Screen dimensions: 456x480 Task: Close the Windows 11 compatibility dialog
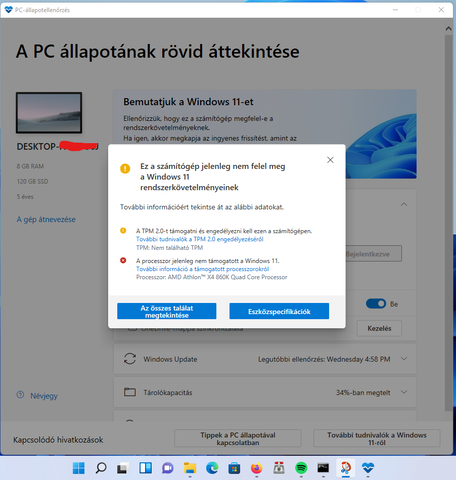[330, 160]
